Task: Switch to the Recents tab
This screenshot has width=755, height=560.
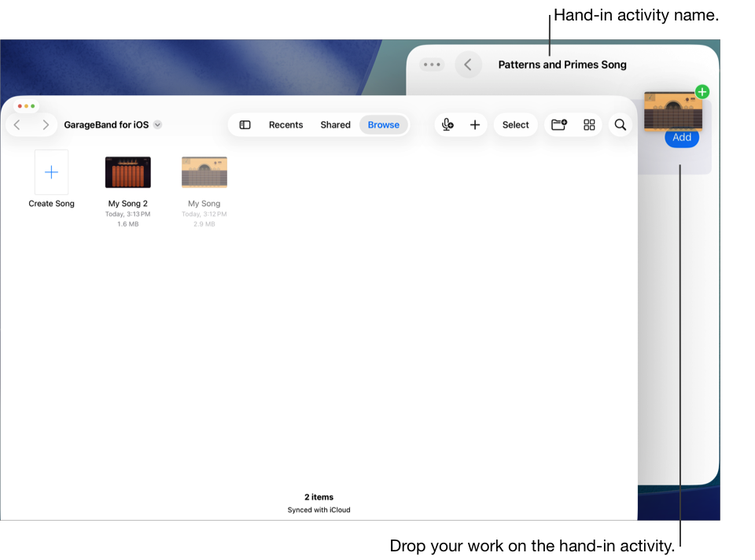Action: 285,124
